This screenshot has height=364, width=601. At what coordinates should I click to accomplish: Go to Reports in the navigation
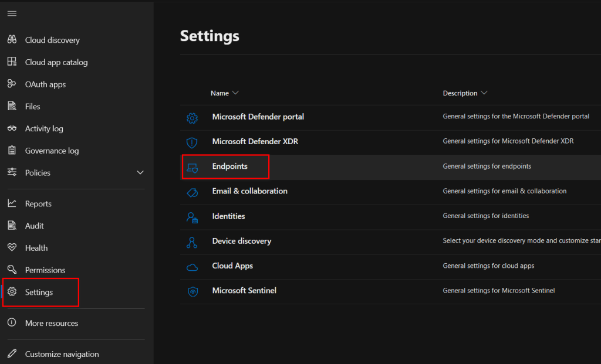point(38,204)
